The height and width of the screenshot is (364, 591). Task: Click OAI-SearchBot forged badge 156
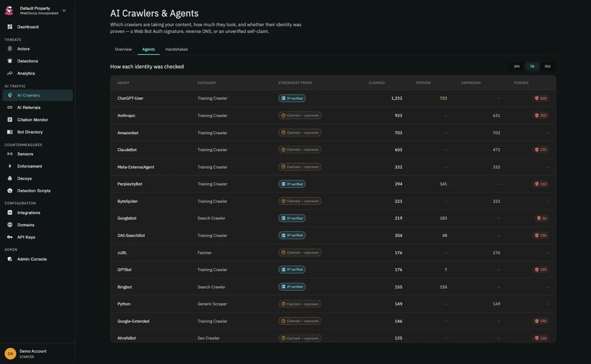[x=541, y=235]
